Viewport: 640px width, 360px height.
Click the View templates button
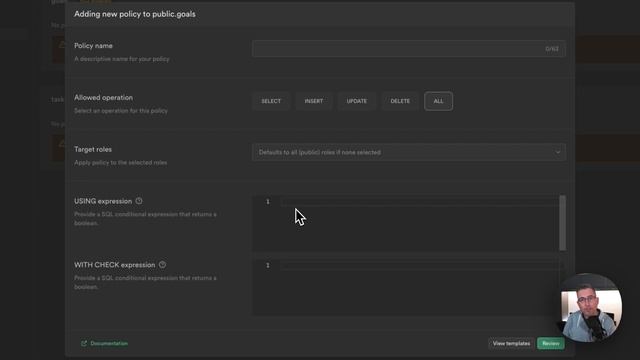point(511,343)
